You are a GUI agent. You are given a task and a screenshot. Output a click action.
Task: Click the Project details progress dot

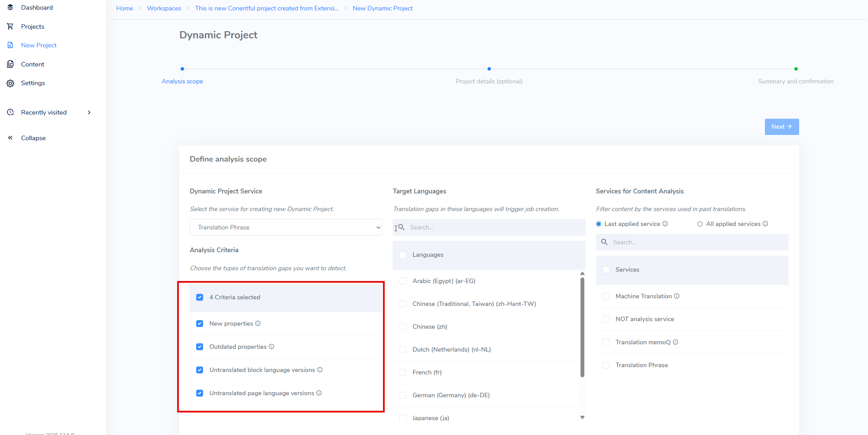pos(489,69)
